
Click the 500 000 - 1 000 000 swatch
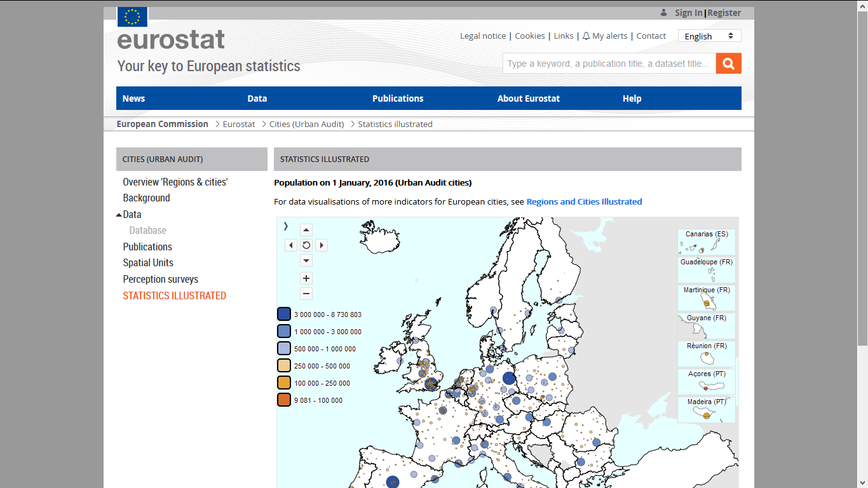point(284,348)
